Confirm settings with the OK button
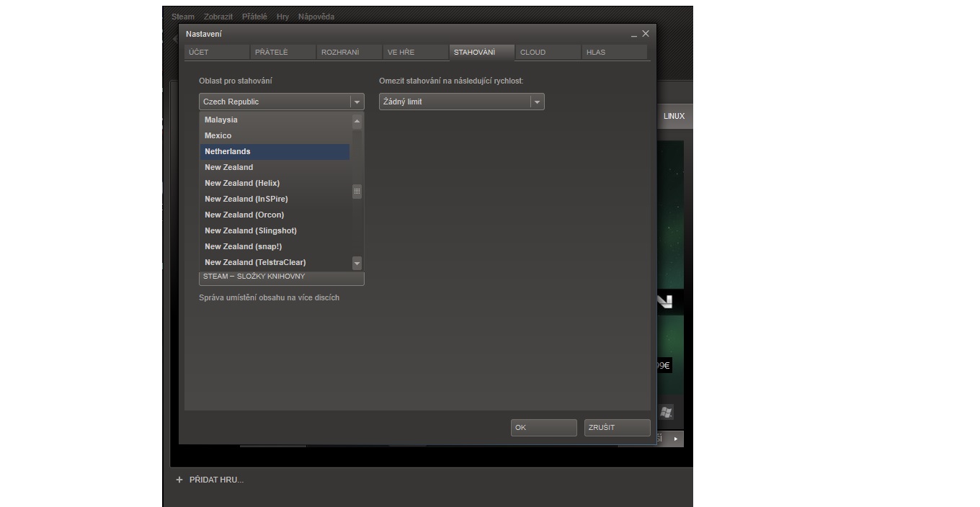 (x=544, y=428)
